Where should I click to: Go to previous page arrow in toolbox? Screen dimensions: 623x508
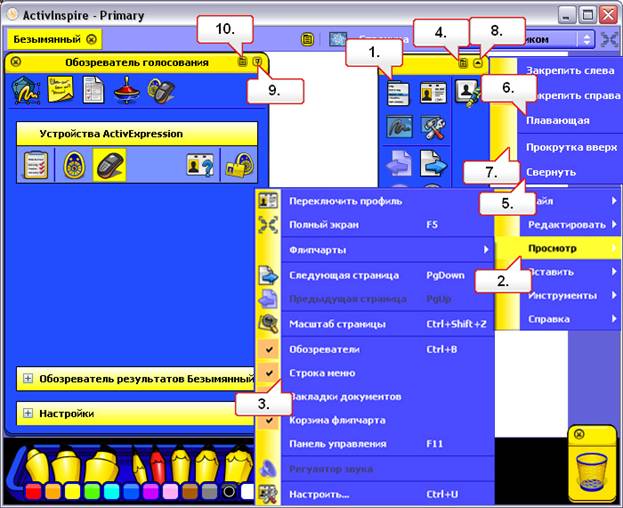pos(399,163)
